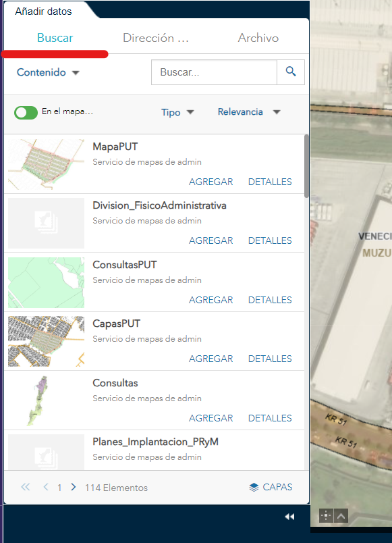Open the Tipo filter dropdown
This screenshot has height=543, width=392.
coord(177,112)
